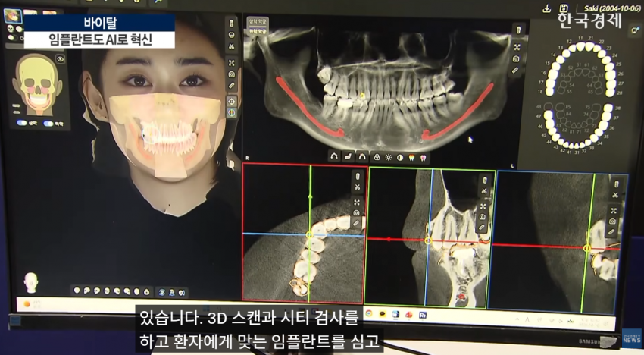Capture the 3D face view with camera icon

coord(232,74)
